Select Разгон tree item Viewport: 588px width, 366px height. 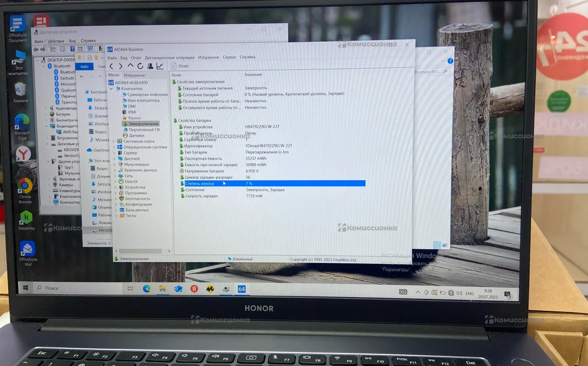coord(131,118)
